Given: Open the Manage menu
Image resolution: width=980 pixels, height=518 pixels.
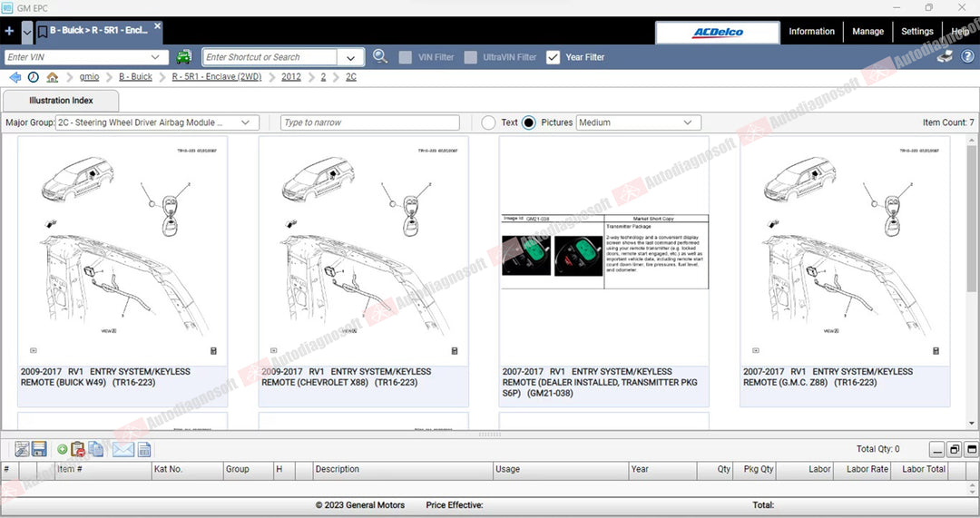Looking at the screenshot, I should coord(867,31).
